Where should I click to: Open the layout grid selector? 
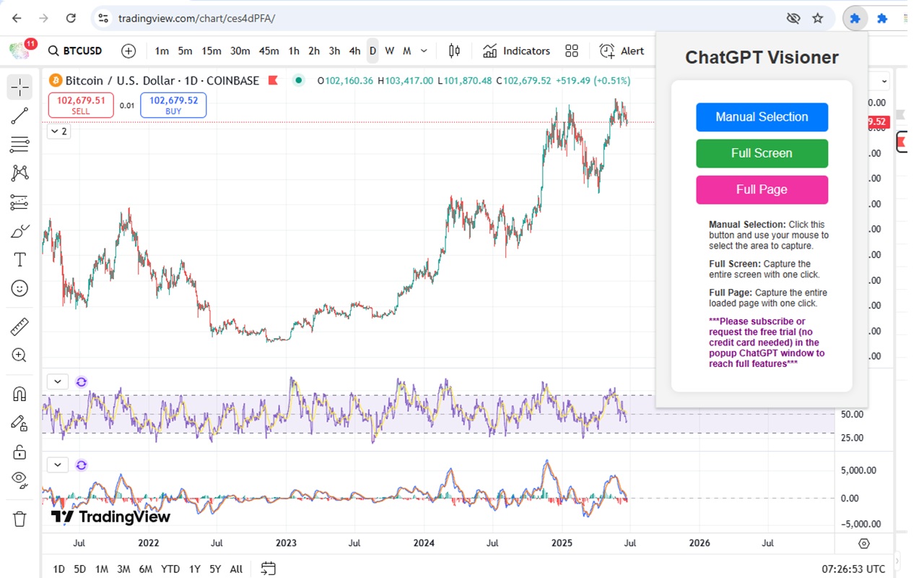click(572, 51)
